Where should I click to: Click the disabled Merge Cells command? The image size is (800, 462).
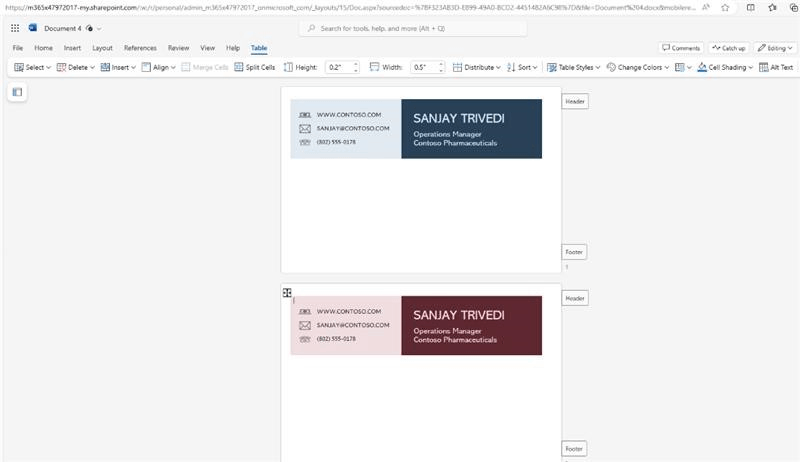[x=205, y=67]
